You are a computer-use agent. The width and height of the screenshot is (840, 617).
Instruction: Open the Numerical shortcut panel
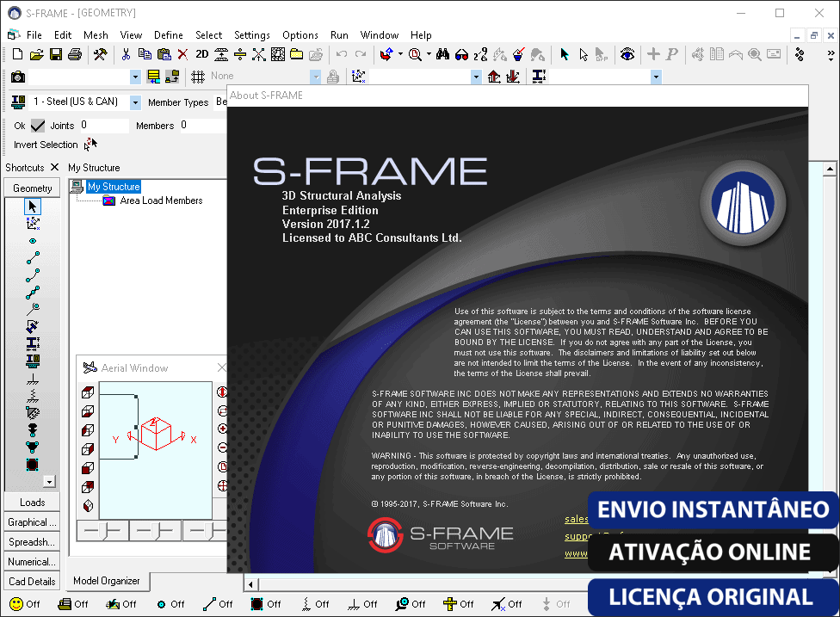coord(32,562)
